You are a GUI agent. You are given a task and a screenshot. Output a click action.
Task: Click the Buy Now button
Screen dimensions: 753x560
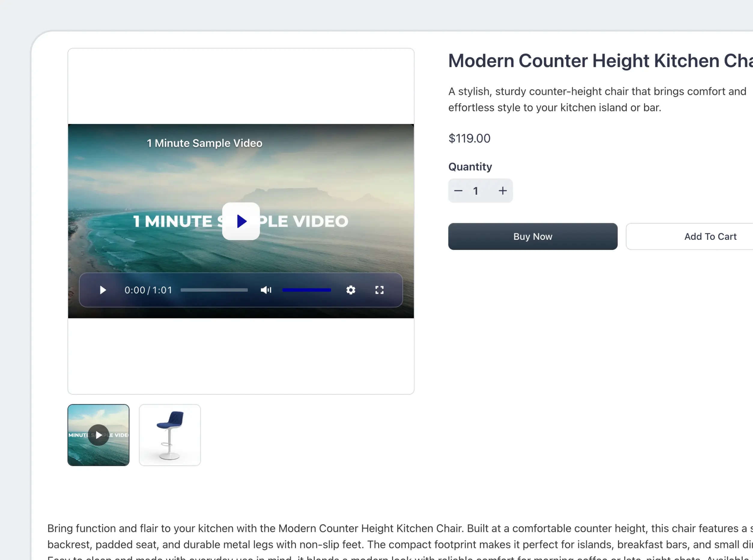(533, 236)
